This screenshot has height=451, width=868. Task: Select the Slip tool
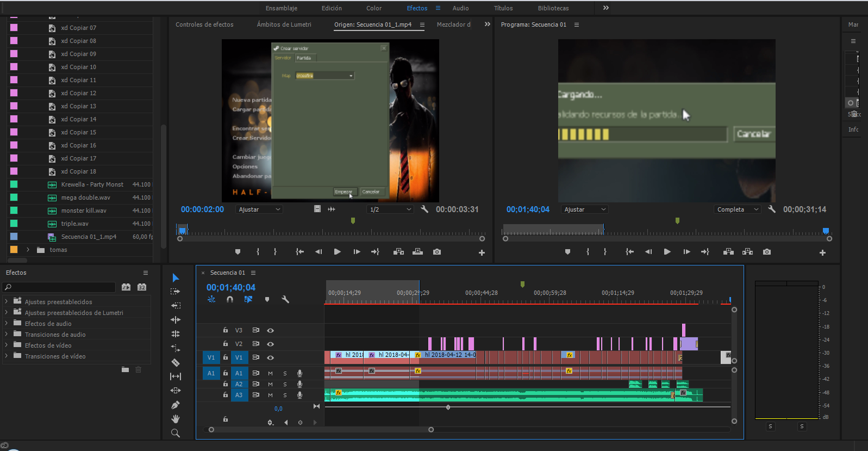coord(176,362)
